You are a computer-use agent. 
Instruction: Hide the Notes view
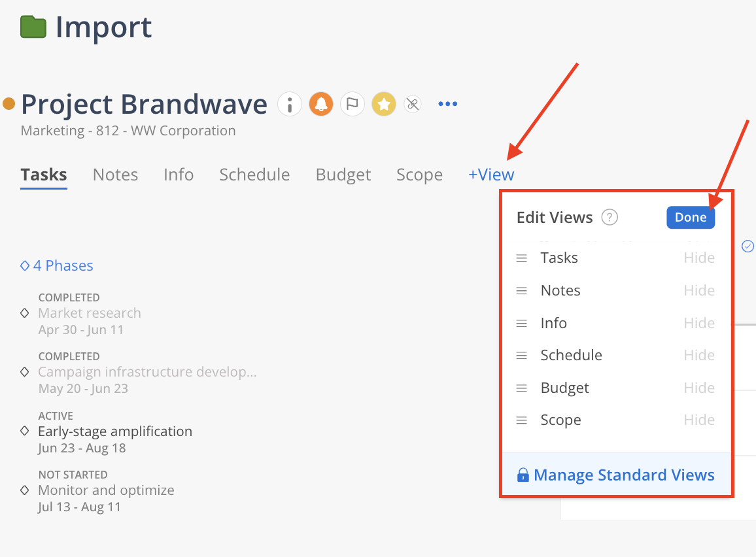[x=699, y=290]
